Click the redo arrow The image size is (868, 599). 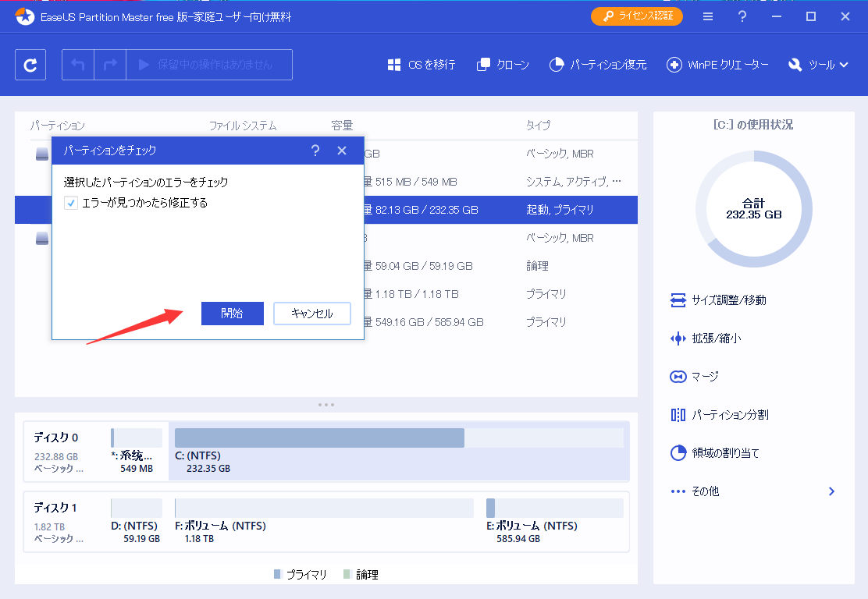tap(108, 65)
